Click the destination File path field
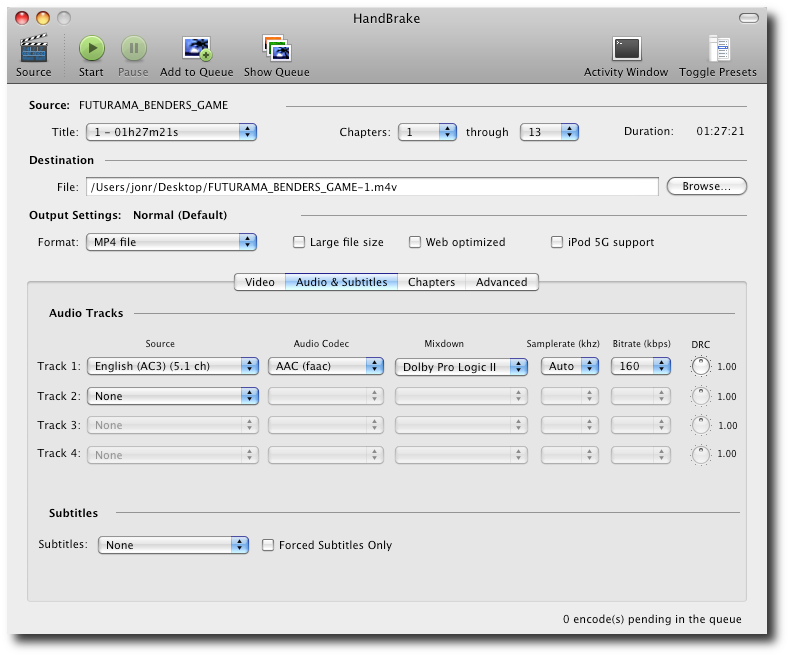This screenshot has width=790, height=657. coord(372,187)
